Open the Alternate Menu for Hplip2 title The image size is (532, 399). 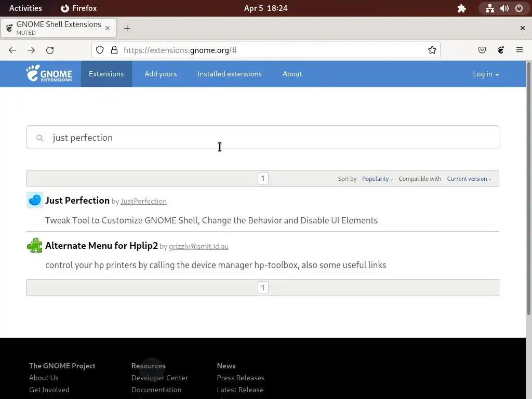[101, 246]
